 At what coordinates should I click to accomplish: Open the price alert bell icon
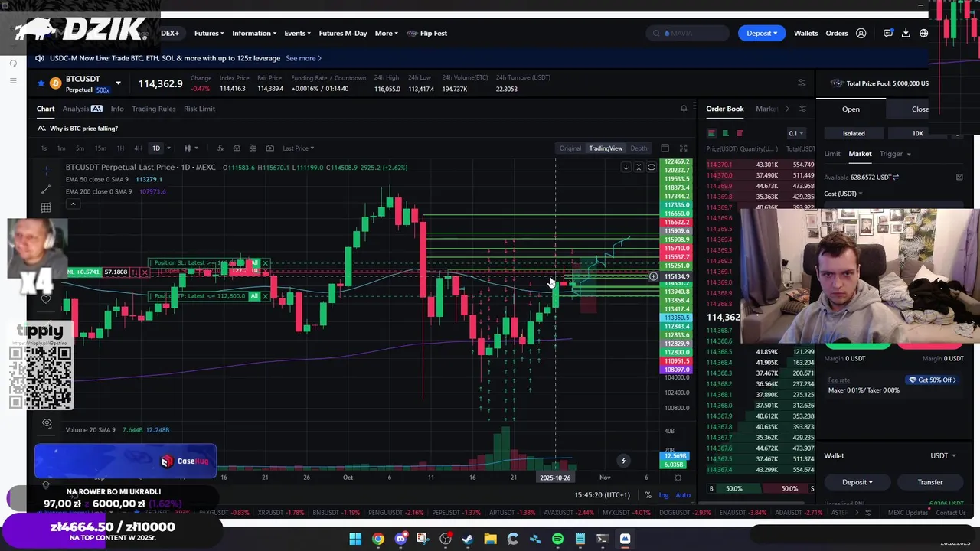pos(684,109)
